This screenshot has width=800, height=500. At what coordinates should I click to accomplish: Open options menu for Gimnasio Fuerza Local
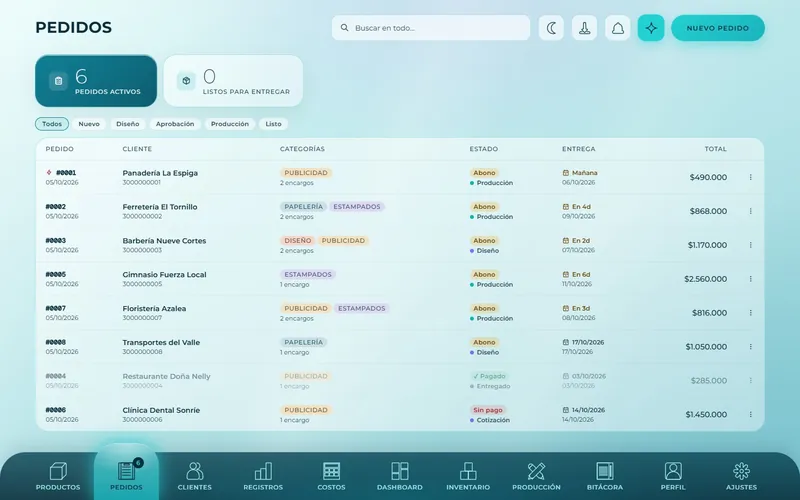pyautogui.click(x=751, y=279)
